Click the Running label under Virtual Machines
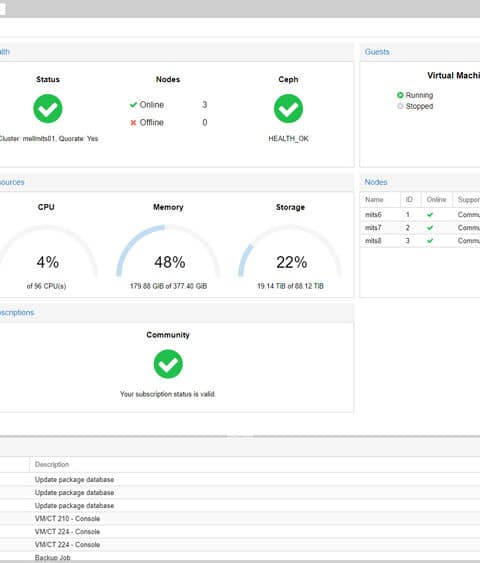 pyautogui.click(x=419, y=95)
